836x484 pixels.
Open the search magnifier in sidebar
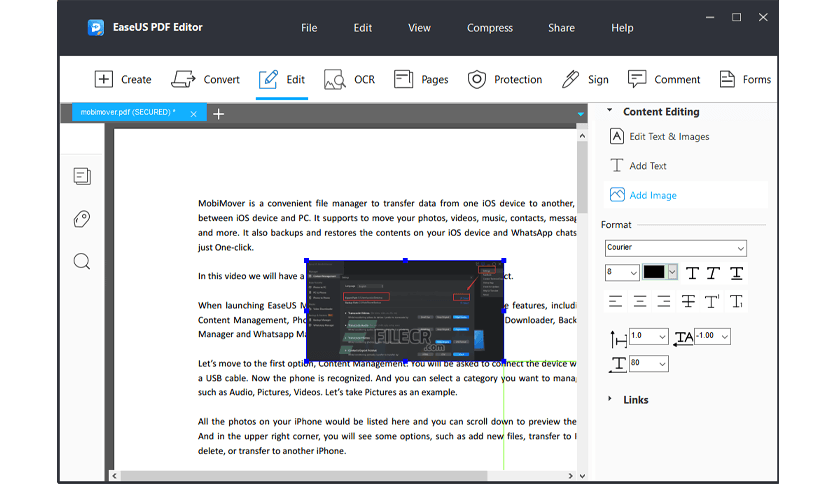coord(82,262)
